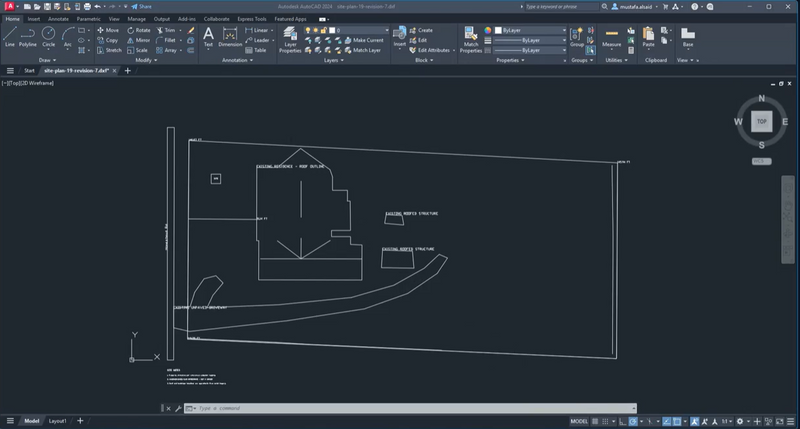The image size is (800, 429).
Task: Expand the Draw panel
Action: pyautogui.click(x=46, y=60)
